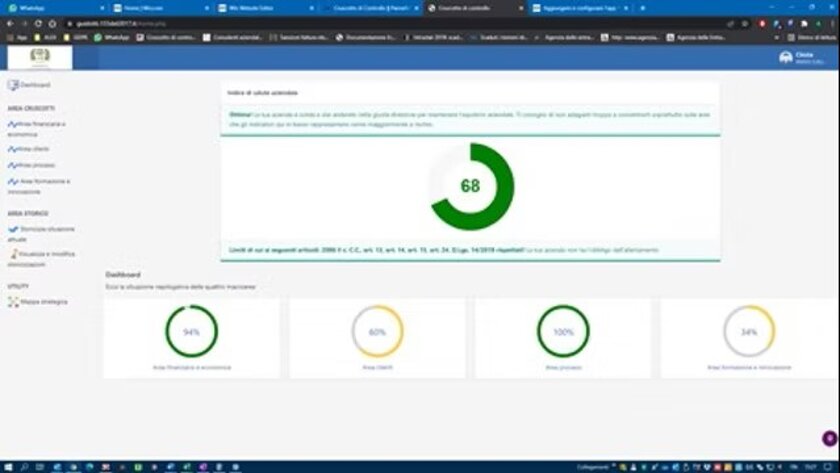Viewport: 840px width, 473px height.
Task: Click the 60% Area clienti gauge card
Action: pyautogui.click(x=377, y=332)
